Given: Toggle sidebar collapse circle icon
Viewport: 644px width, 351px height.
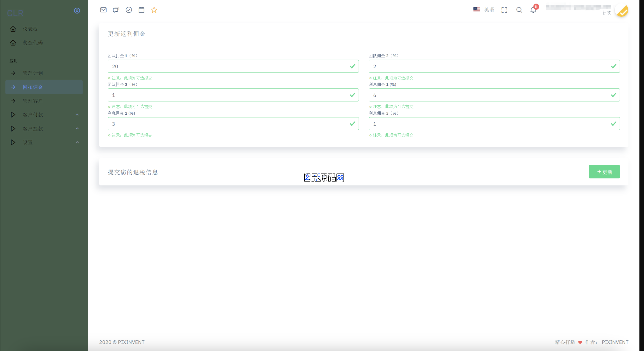Looking at the screenshot, I should click(77, 11).
